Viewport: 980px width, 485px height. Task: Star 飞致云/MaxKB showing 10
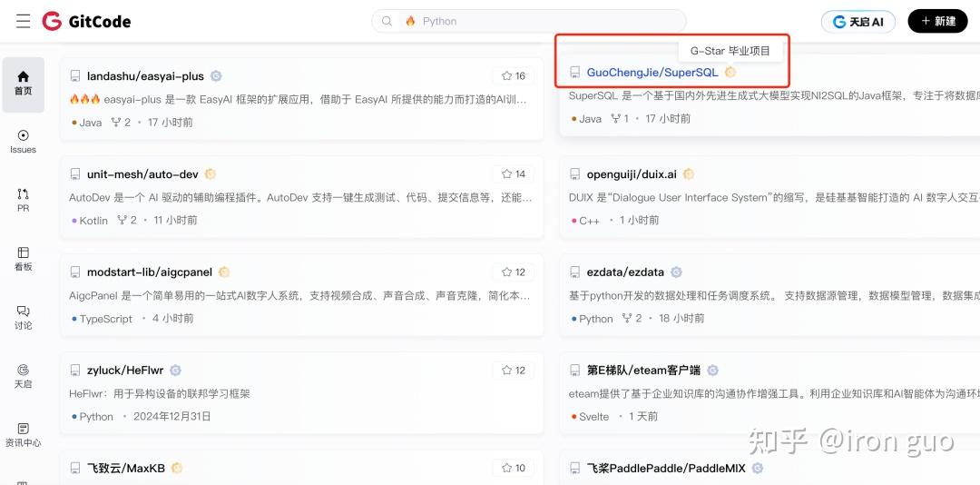tap(513, 468)
